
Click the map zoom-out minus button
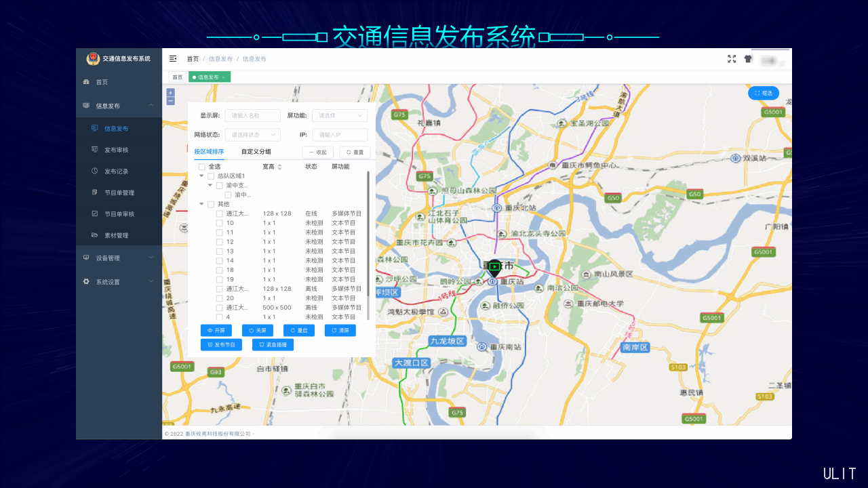(170, 101)
